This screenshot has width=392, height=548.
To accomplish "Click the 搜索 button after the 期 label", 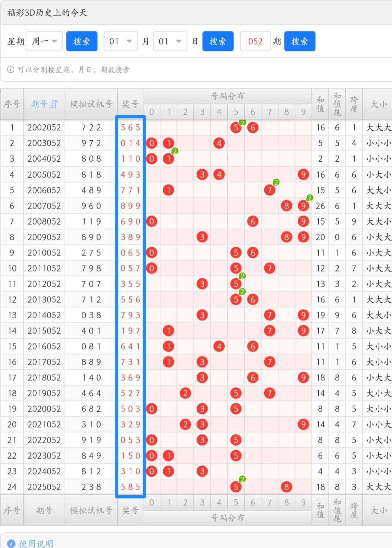I will point(299,41).
